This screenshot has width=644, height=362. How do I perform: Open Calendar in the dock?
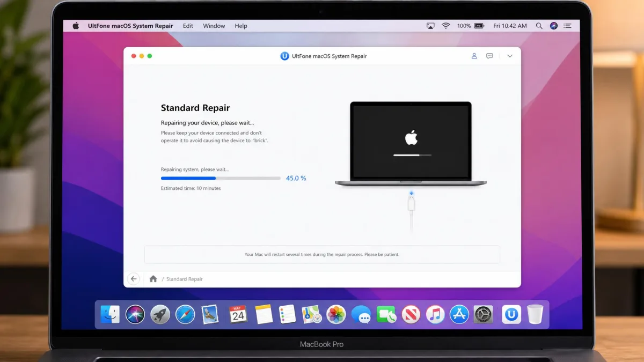(238, 314)
